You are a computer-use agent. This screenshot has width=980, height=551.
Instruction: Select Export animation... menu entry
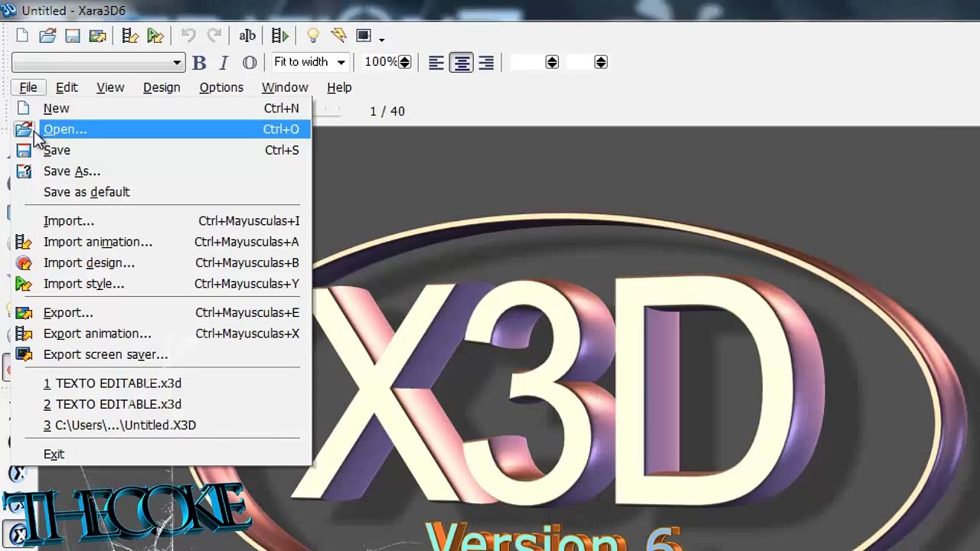click(161, 334)
